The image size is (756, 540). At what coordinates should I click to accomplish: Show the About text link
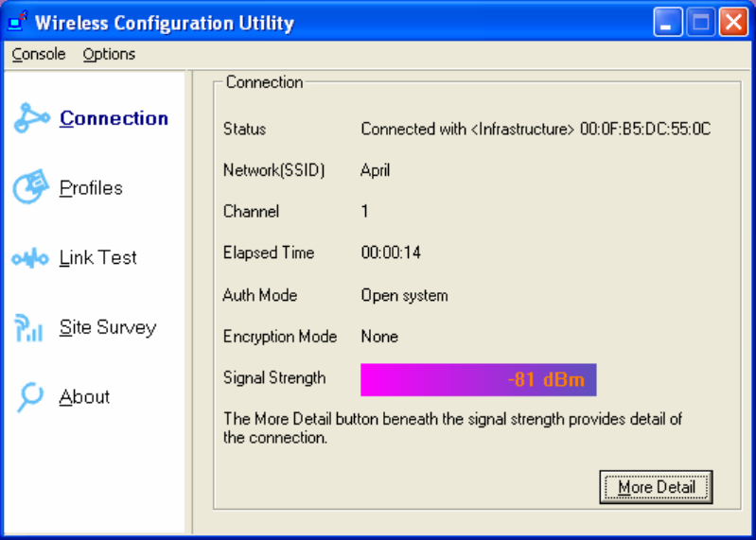(x=84, y=397)
